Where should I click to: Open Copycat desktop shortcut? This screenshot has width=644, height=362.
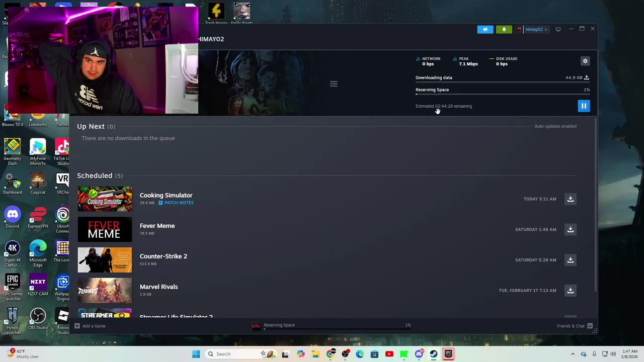click(38, 184)
